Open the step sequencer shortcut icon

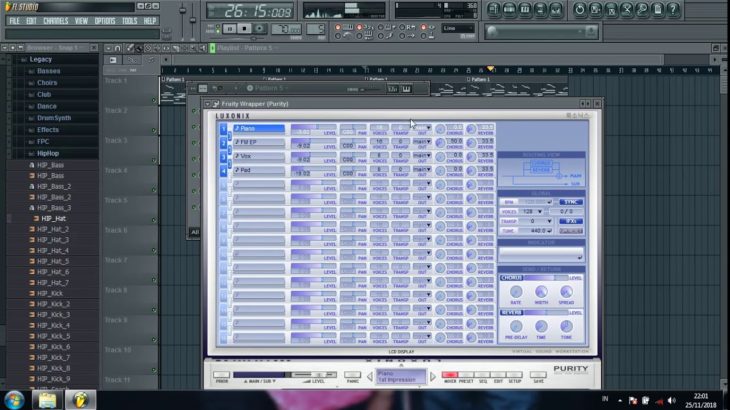tap(509, 9)
